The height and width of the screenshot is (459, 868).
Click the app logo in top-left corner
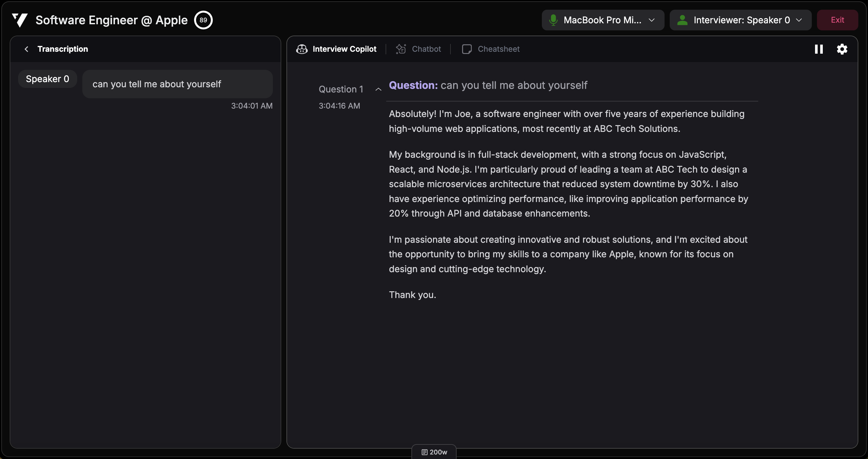[x=20, y=20]
